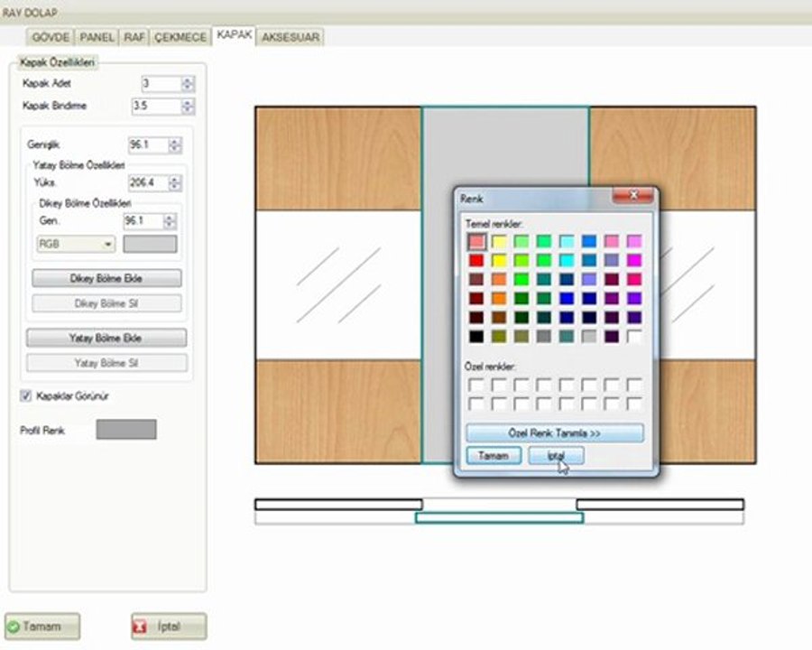Screen dimensions: 812x650
Task: Confirm color with Tamam in Renk dialog
Action: click(494, 456)
